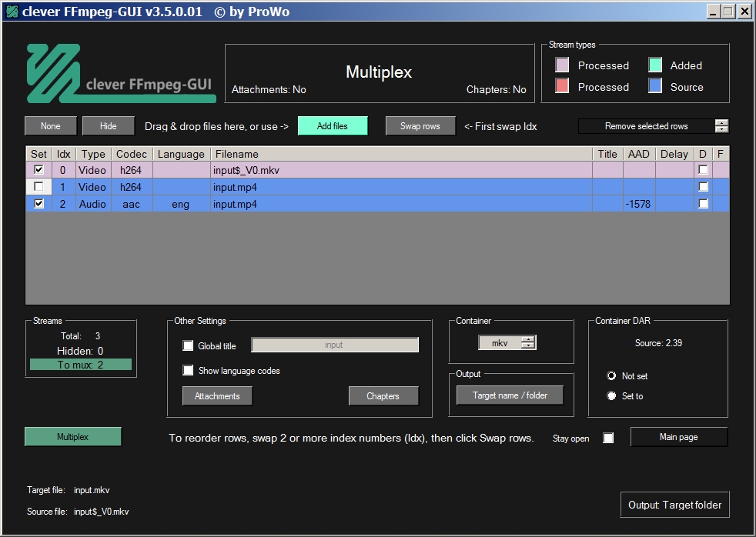Toggle D checkbox for aac audio row

(x=703, y=203)
